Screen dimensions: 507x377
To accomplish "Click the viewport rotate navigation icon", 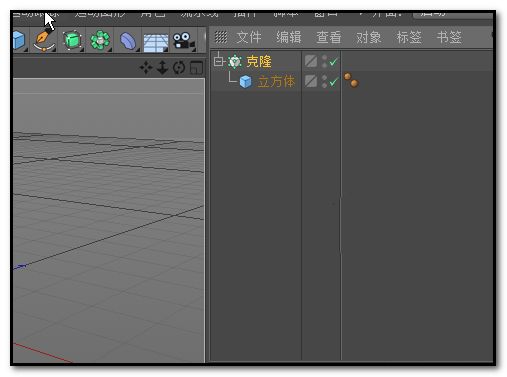I will click(x=179, y=68).
